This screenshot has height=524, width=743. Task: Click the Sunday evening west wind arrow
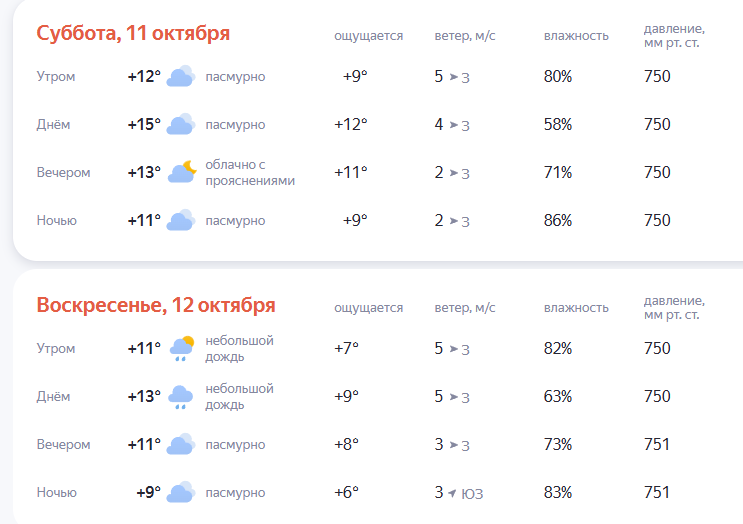(452, 445)
